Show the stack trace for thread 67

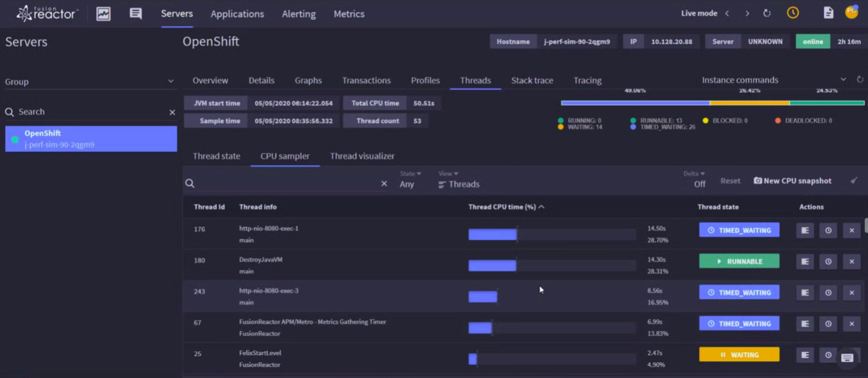click(x=805, y=324)
